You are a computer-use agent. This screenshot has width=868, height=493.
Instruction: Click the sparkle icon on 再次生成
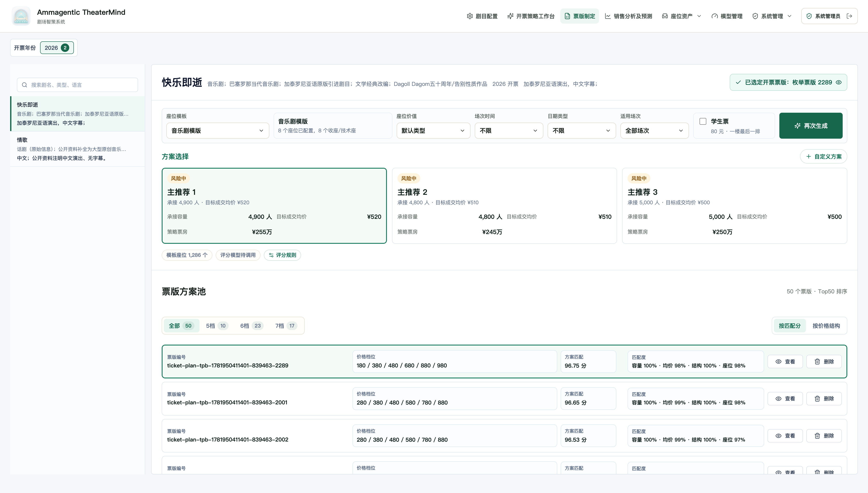pos(797,126)
